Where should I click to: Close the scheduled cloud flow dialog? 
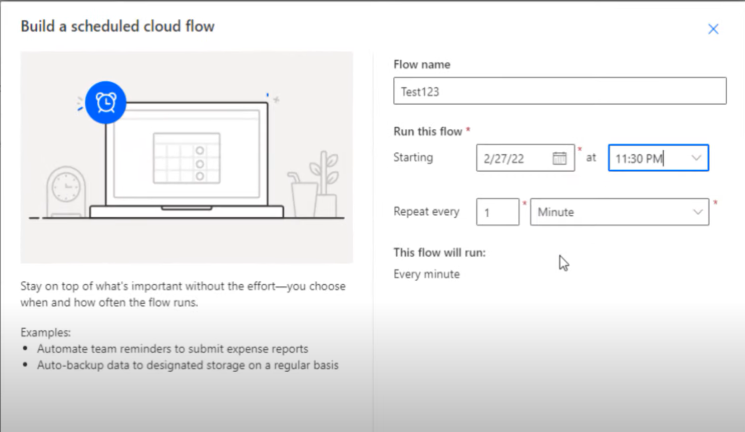[713, 29]
